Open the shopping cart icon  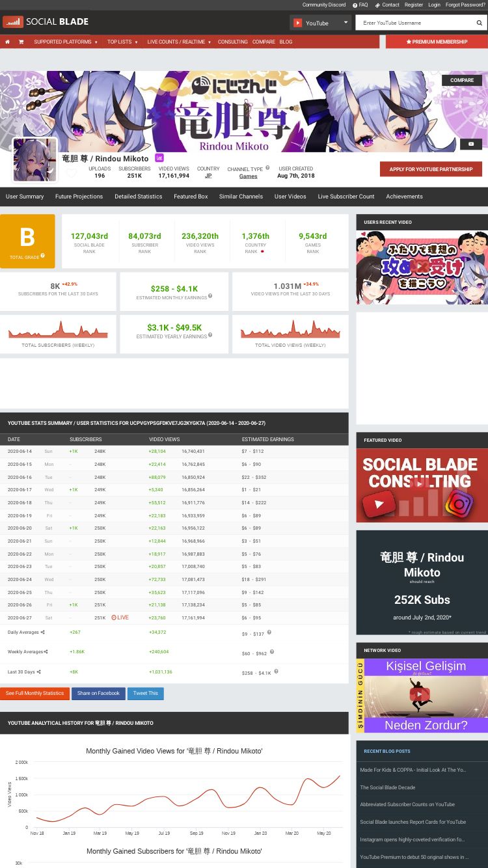pos(21,42)
